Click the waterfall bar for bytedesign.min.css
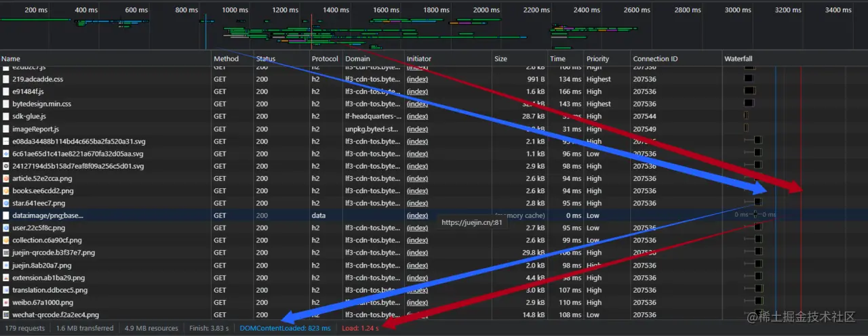Screen dimensions: 868x336 click(749, 104)
